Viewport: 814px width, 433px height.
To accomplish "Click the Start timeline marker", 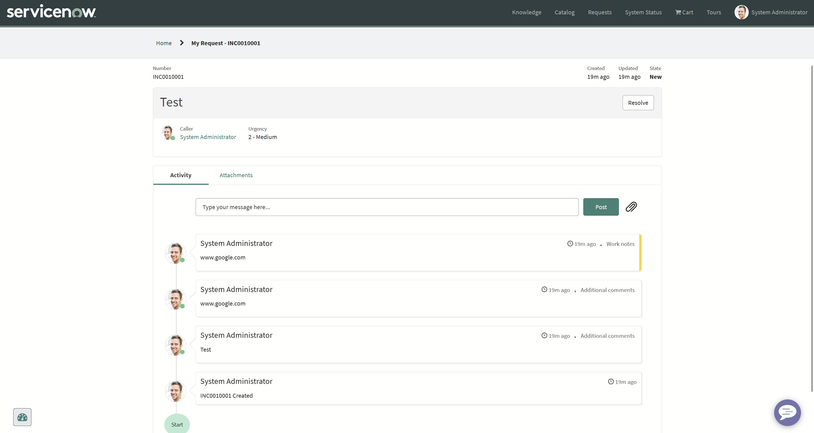I will tap(177, 424).
